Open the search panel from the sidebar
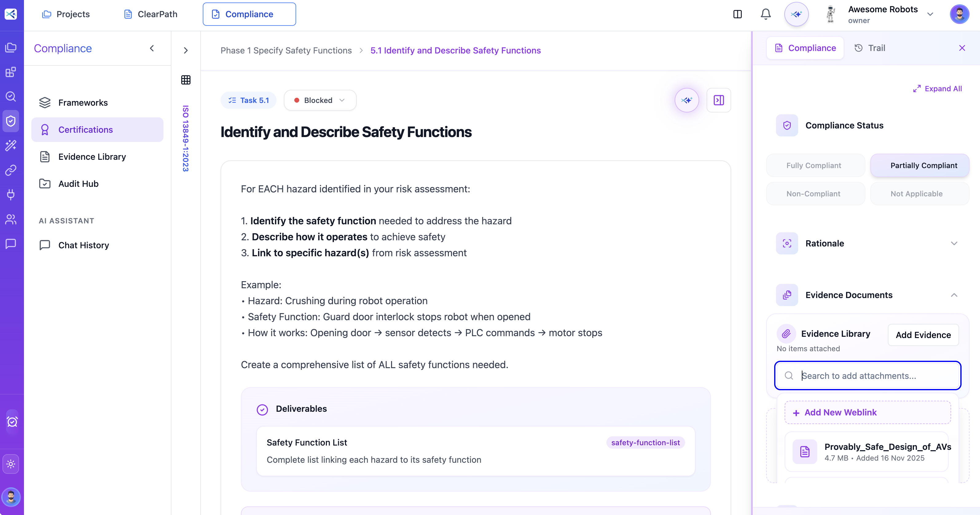Screen dimensions: 980x515 tap(11, 96)
